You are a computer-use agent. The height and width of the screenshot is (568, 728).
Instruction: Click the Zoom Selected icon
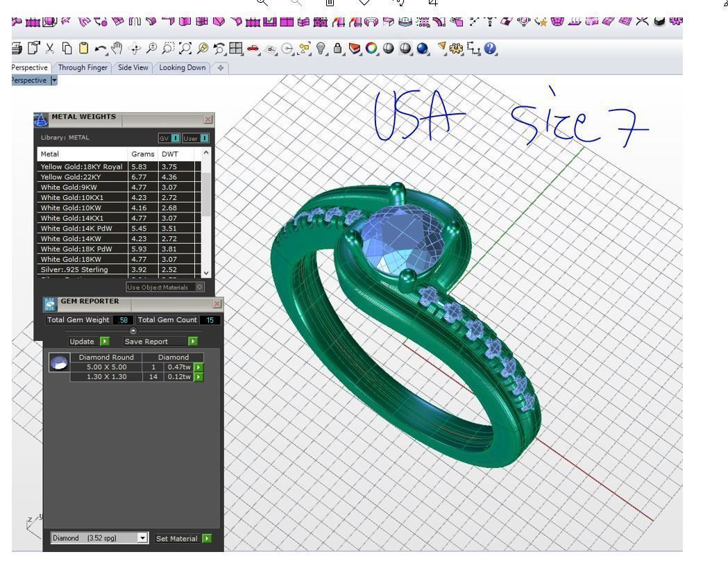point(202,49)
